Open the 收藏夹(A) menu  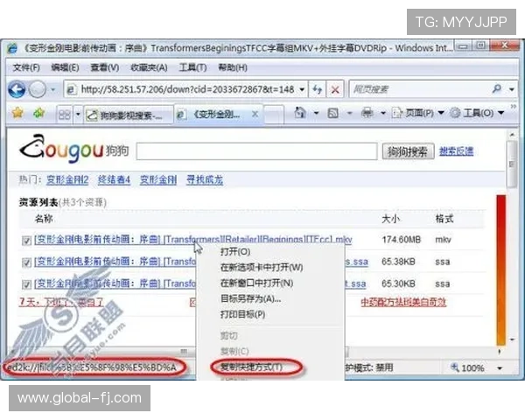pos(149,67)
